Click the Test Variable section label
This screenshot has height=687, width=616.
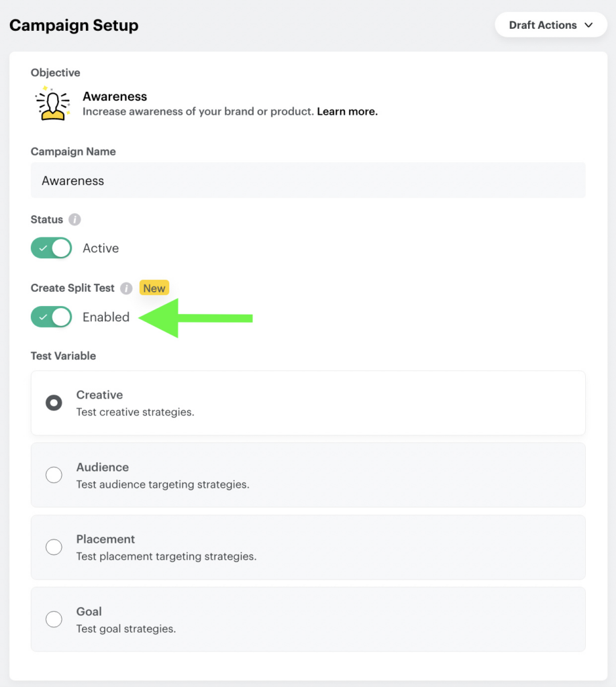pyautogui.click(x=63, y=356)
